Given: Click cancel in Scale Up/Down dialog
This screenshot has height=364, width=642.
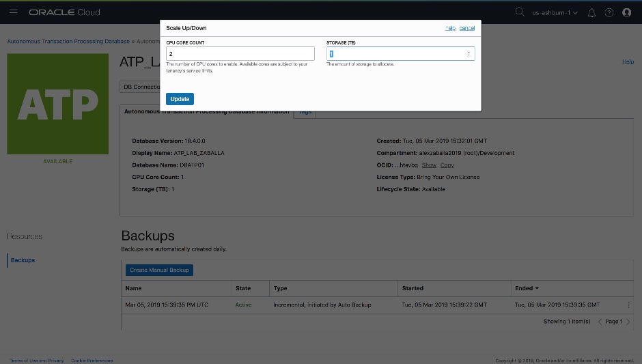Looking at the screenshot, I should tap(467, 28).
